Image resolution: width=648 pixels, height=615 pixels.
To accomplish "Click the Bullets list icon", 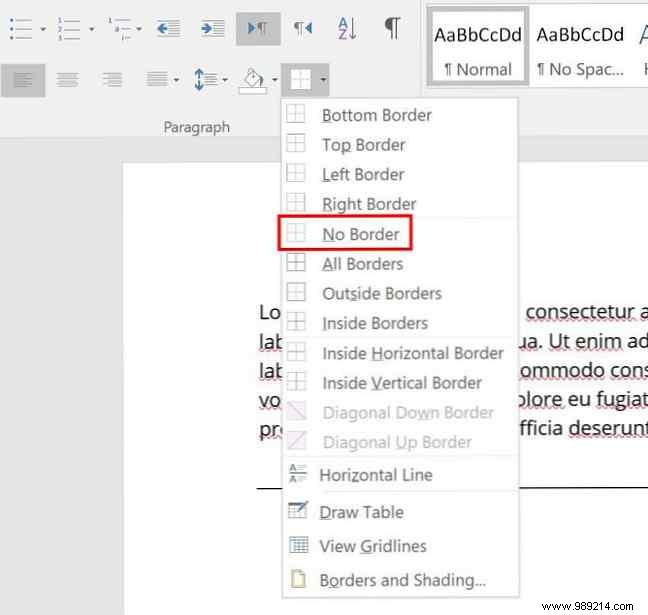I will 21,29.
